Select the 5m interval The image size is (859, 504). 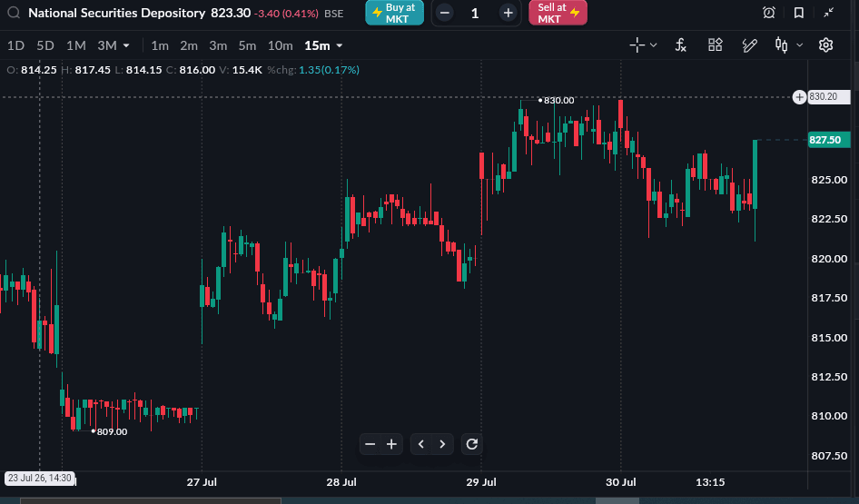pos(247,45)
